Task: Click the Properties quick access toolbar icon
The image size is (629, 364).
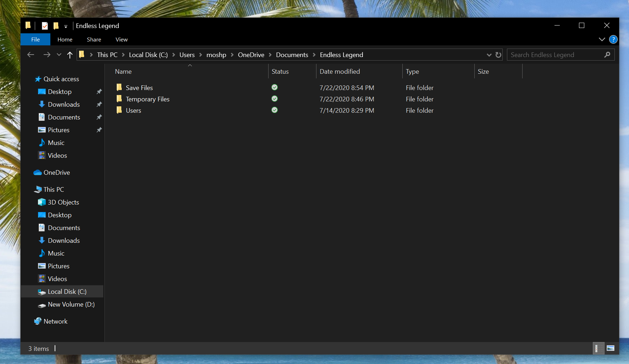Action: click(45, 26)
